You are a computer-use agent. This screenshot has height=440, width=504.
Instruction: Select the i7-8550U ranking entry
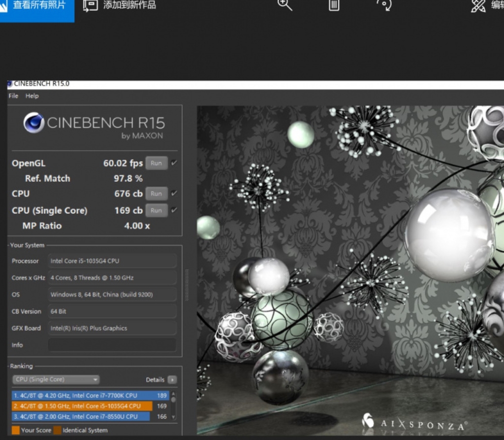[91, 416]
